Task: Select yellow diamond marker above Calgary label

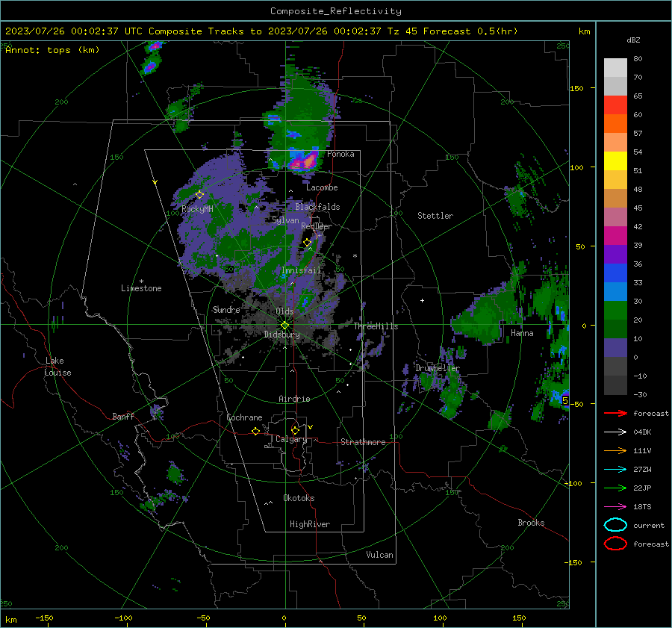Action: click(295, 430)
